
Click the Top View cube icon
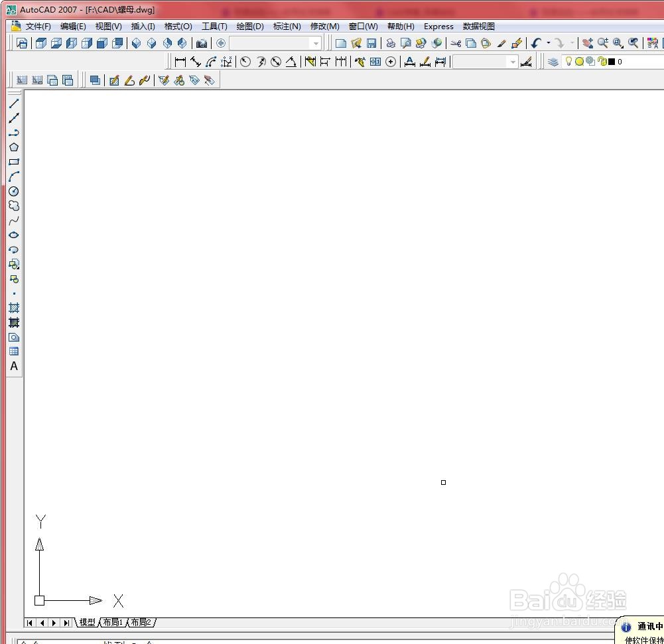click(40, 43)
